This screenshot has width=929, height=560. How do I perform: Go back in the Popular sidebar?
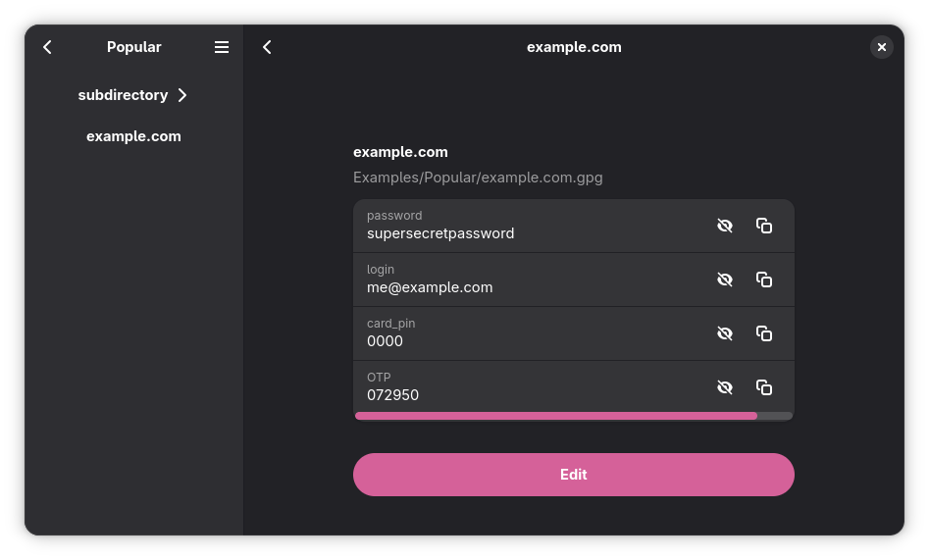(x=47, y=47)
